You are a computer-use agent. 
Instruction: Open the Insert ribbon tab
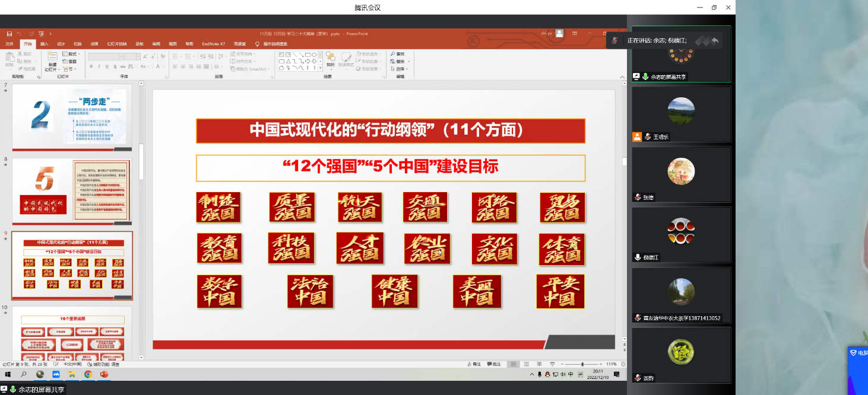coord(44,44)
